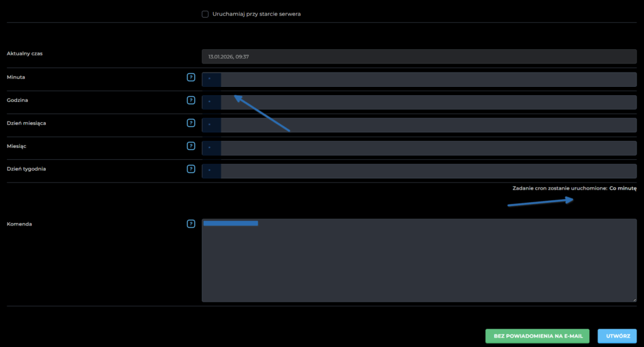644x347 pixels.
Task: Show help tooltip for Miesiąc
Action: point(191,146)
